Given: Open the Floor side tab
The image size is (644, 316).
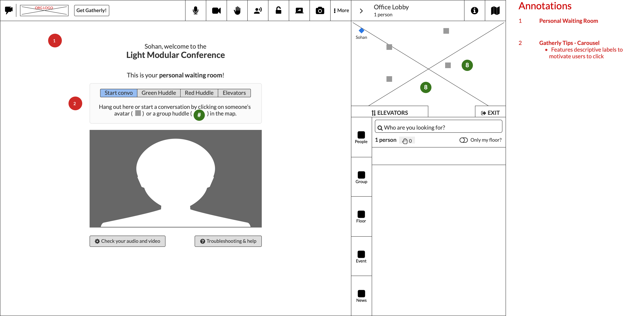Looking at the screenshot, I should (362, 217).
